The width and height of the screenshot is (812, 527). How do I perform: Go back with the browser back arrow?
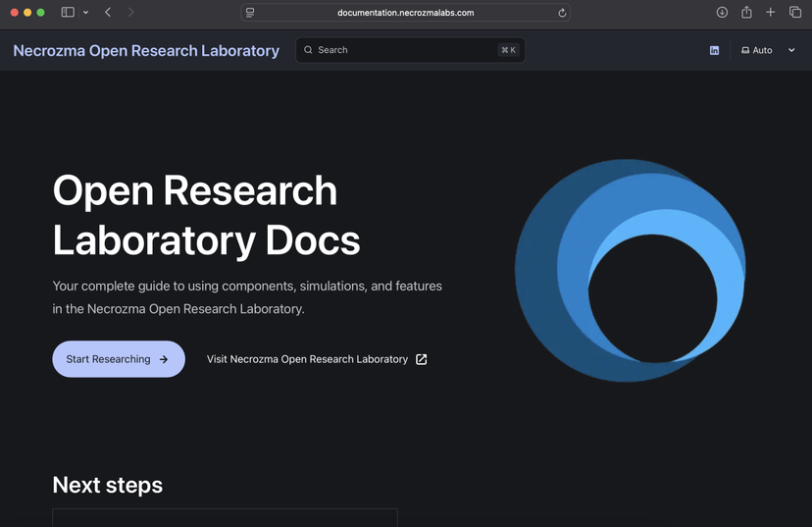[108, 13]
